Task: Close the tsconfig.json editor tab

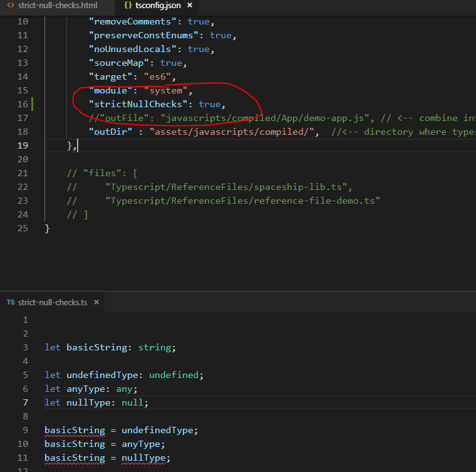Action: [189, 6]
